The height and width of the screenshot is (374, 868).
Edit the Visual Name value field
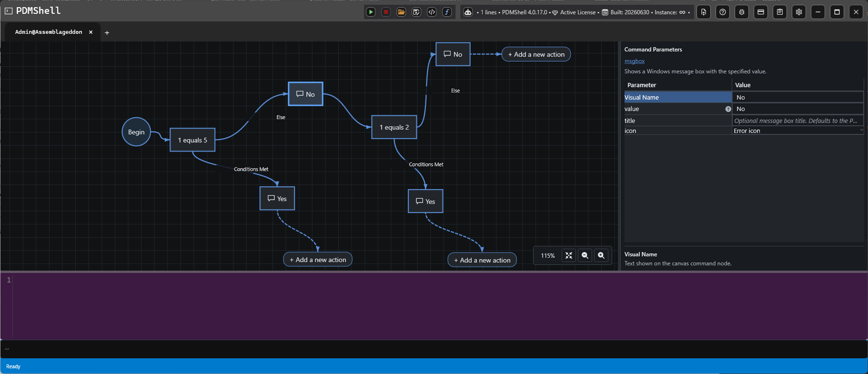797,97
